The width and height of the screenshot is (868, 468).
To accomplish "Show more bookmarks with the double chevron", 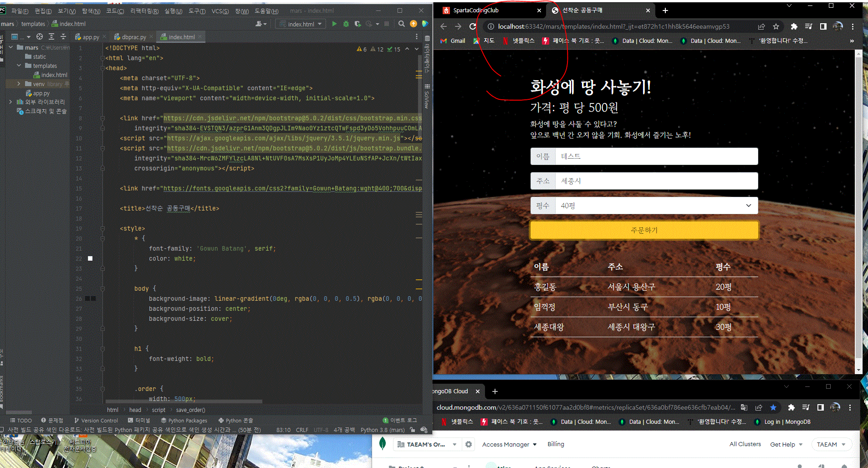I will tap(852, 41).
